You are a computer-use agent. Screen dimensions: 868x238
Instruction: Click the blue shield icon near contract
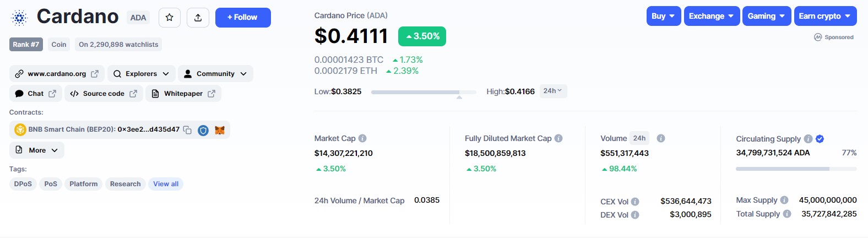[203, 131]
